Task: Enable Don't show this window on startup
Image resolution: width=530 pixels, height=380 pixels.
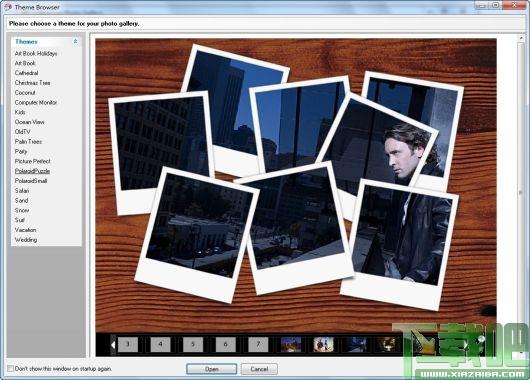Action: tap(10, 369)
